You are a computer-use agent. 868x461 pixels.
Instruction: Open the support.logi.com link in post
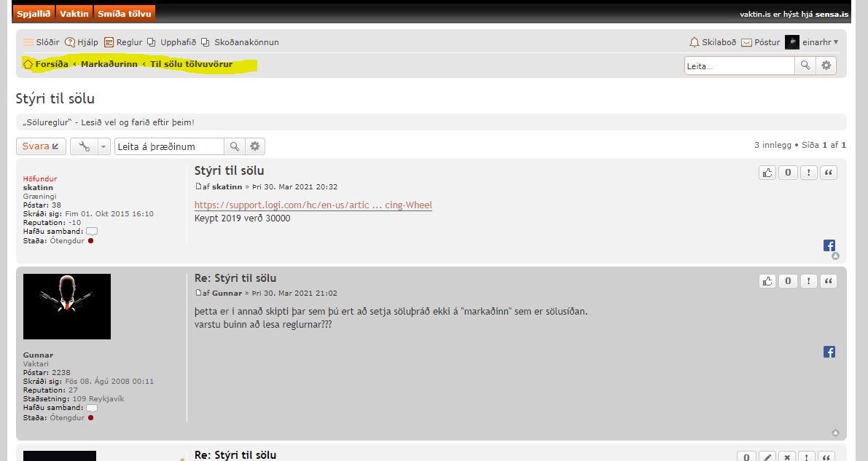pyautogui.click(x=313, y=205)
